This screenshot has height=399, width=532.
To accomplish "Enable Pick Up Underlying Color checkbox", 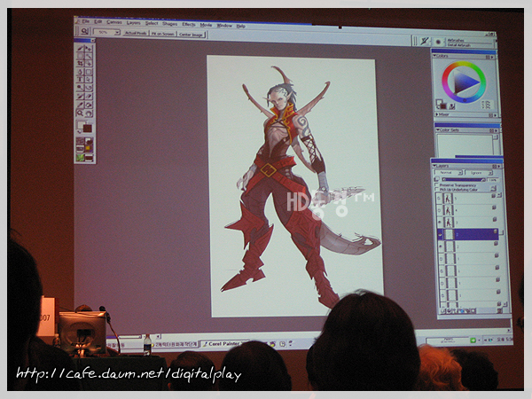I will [437, 190].
